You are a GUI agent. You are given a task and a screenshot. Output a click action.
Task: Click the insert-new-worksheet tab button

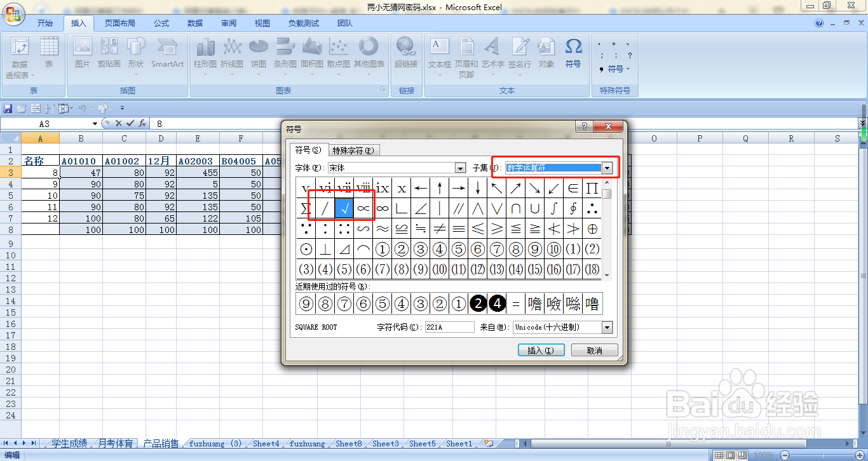(488, 444)
